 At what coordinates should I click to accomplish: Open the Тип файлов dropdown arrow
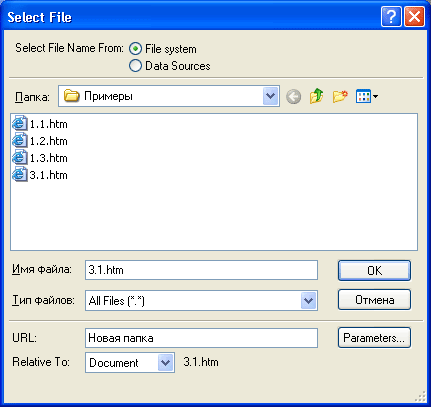coord(308,301)
